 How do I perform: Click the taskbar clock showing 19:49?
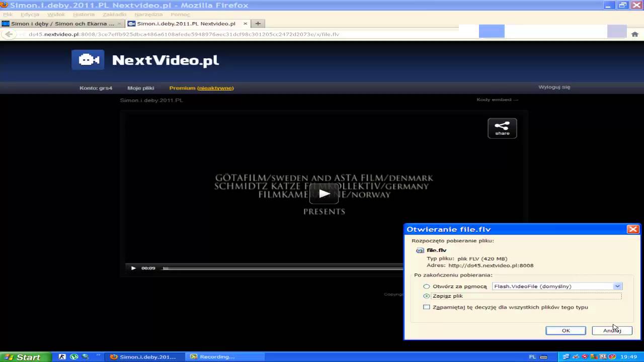[629, 357]
